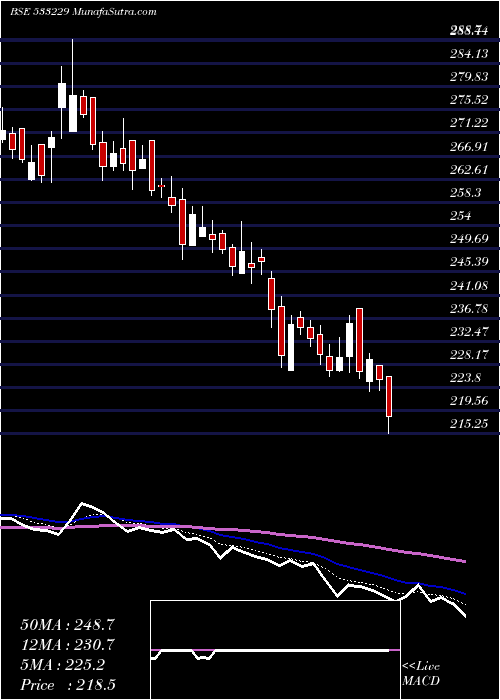This screenshot has height=700, width=500.
Task: Click the tall white candle with the highest wick
Action: [72, 85]
